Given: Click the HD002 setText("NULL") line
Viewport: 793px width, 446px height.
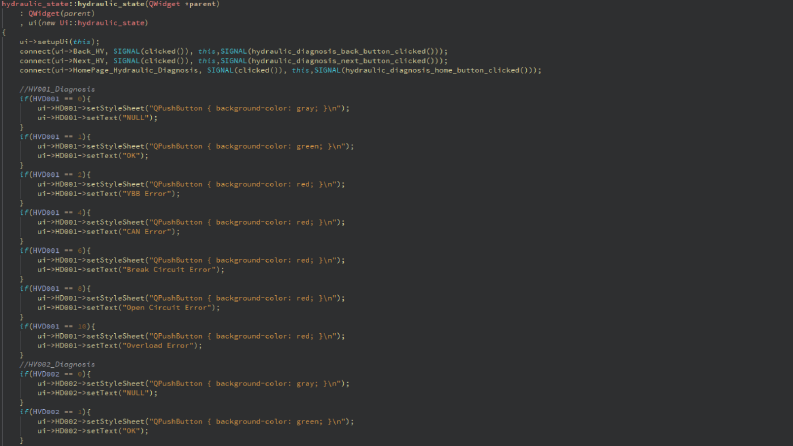Looking at the screenshot, I should [98, 392].
